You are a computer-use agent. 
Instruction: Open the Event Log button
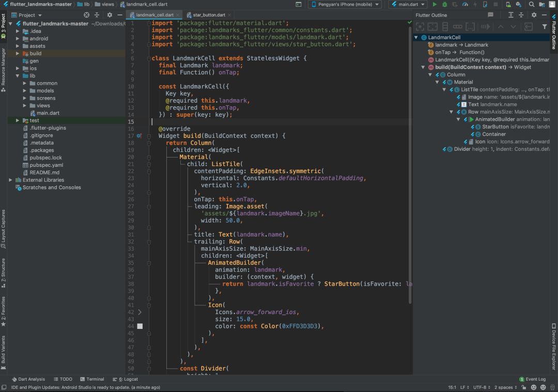pyautogui.click(x=532, y=379)
